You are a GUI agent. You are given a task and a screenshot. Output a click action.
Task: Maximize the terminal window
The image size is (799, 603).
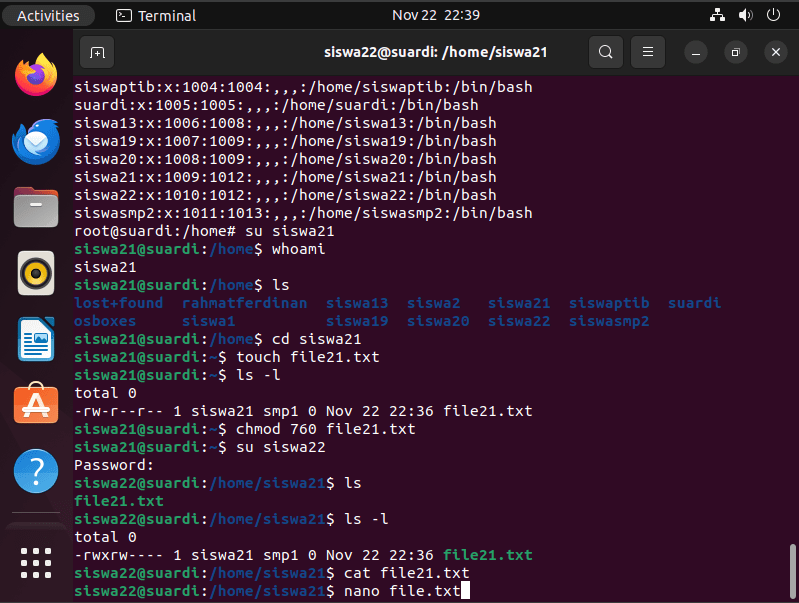(x=735, y=53)
